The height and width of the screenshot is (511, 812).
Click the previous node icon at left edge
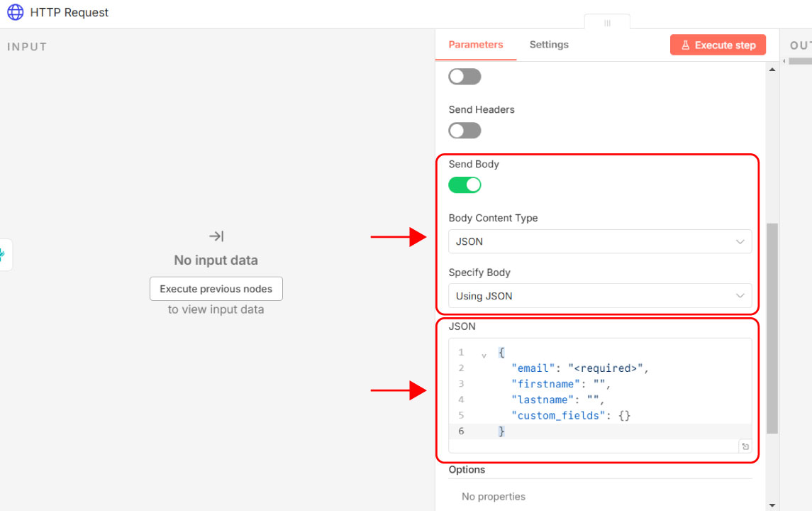(4, 255)
